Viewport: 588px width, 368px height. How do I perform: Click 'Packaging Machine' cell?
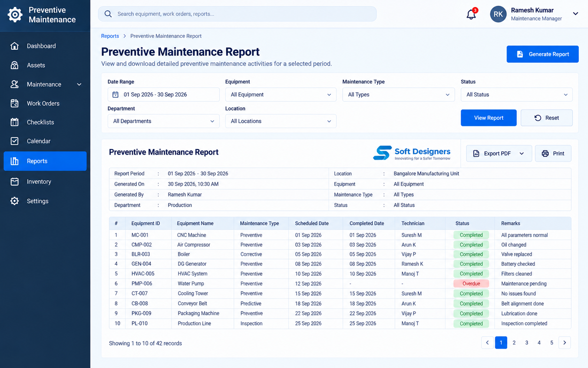pyautogui.click(x=198, y=313)
